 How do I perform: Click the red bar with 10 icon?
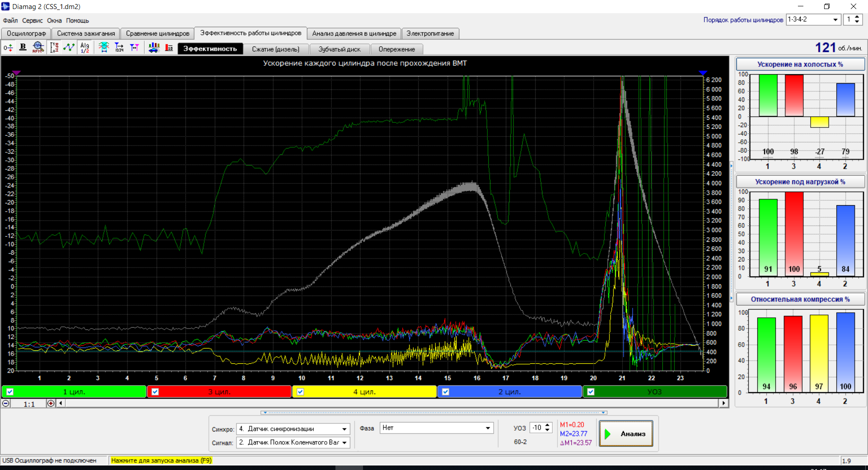pyautogui.click(x=169, y=47)
